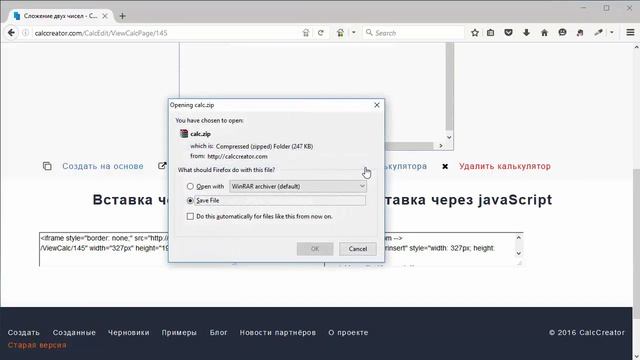This screenshot has height=360, width=640.
Task: Open dropdown arrow next to address bar toolbar button
Action: click(353, 33)
